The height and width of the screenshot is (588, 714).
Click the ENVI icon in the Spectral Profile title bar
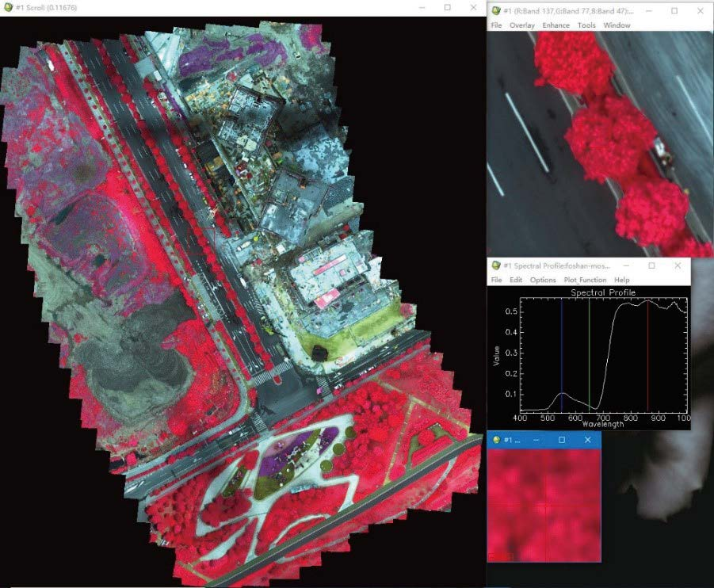pos(496,265)
